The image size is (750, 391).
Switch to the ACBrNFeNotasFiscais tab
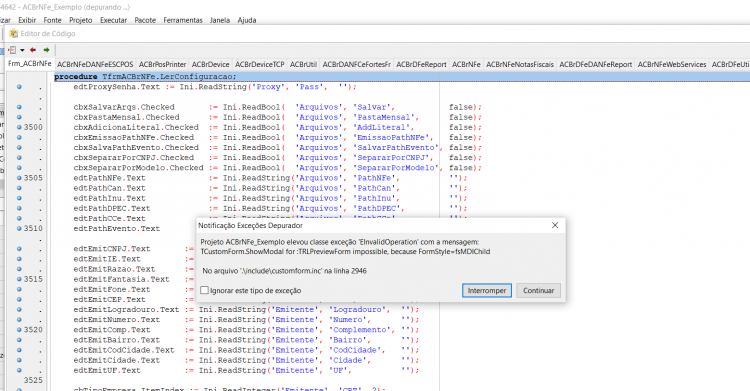520,64
